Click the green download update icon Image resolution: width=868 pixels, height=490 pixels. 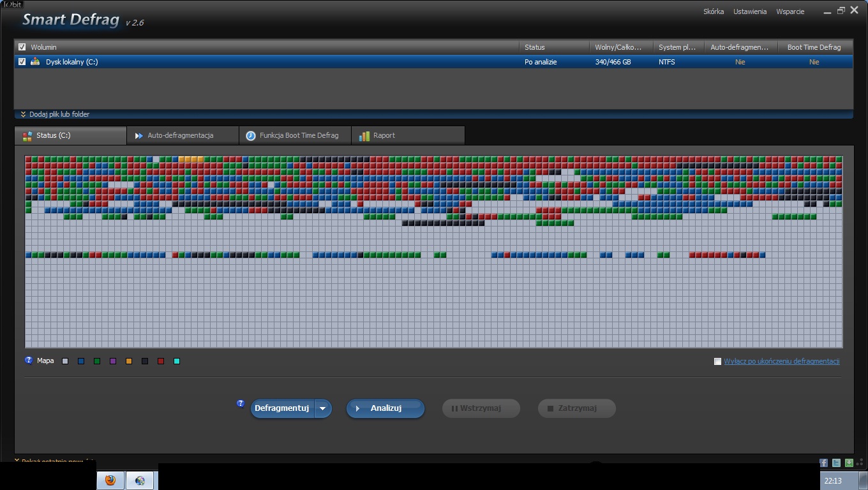point(849,463)
